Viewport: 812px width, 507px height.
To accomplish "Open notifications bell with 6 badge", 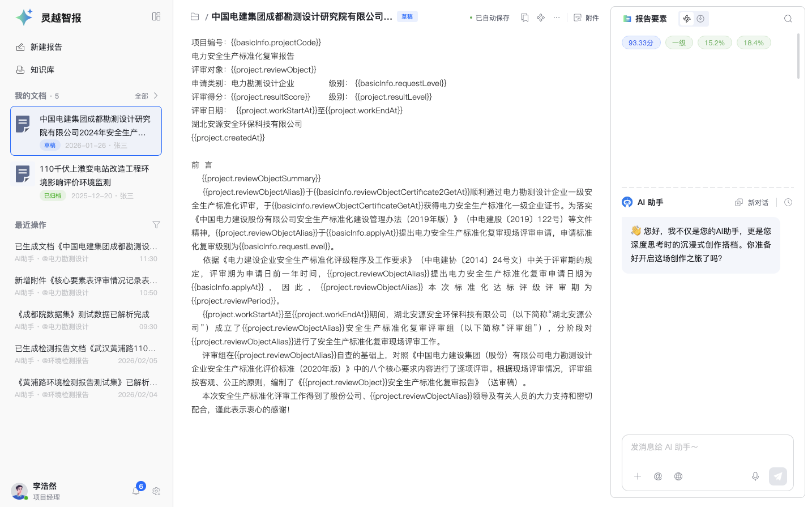I will tap(136, 491).
